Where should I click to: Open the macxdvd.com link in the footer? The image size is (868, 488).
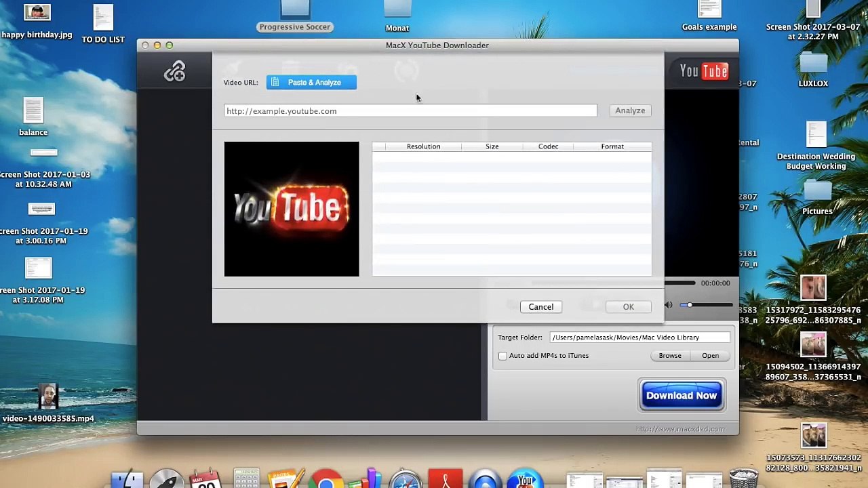coord(680,429)
